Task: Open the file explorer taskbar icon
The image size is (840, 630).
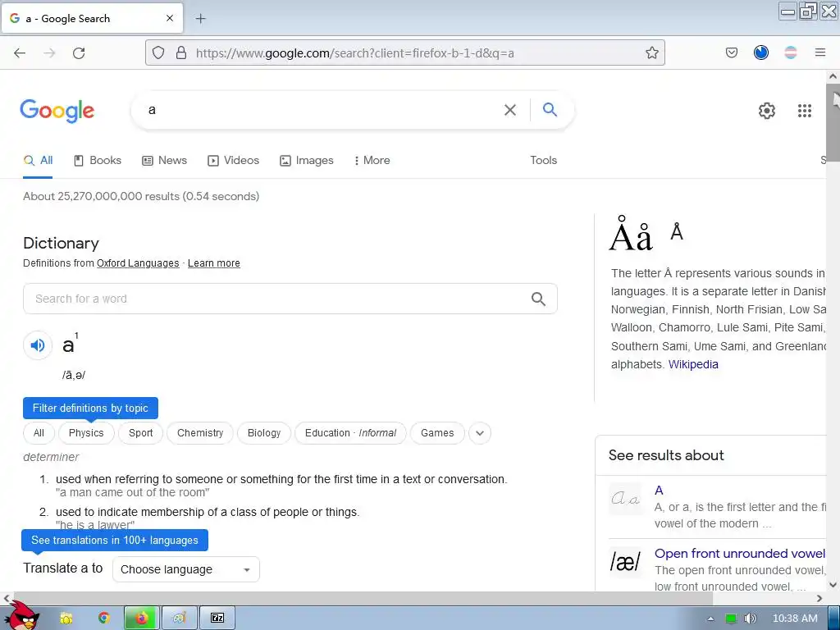Action: click(66, 618)
